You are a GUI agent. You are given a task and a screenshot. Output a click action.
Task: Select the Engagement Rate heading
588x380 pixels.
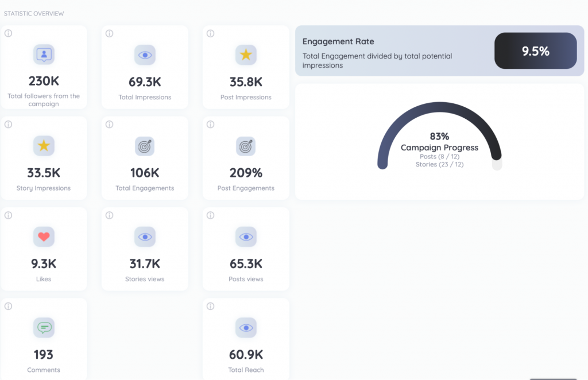pos(338,41)
